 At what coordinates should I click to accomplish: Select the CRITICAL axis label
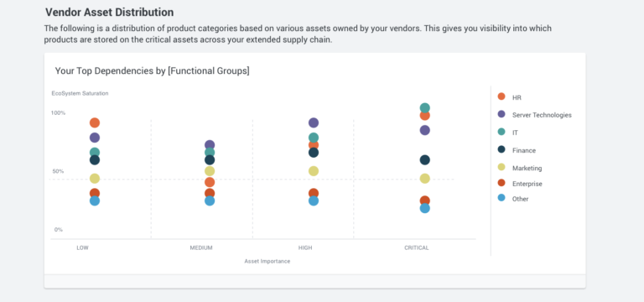click(x=417, y=247)
